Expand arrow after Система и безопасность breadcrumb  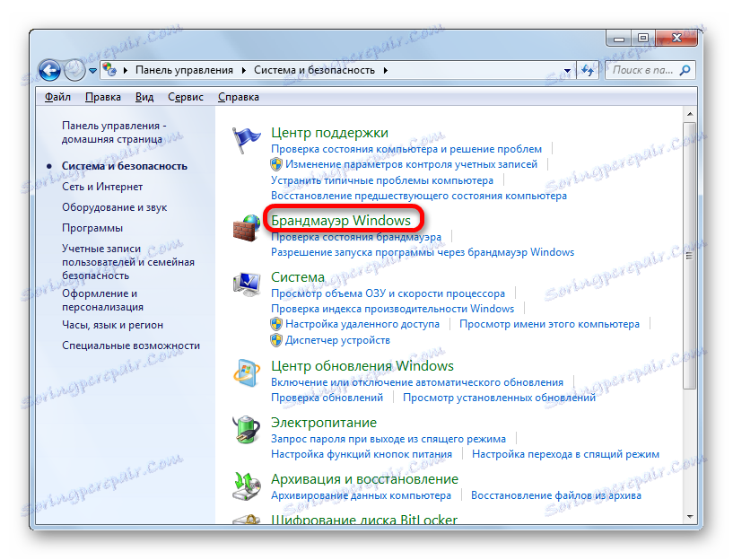pos(385,71)
